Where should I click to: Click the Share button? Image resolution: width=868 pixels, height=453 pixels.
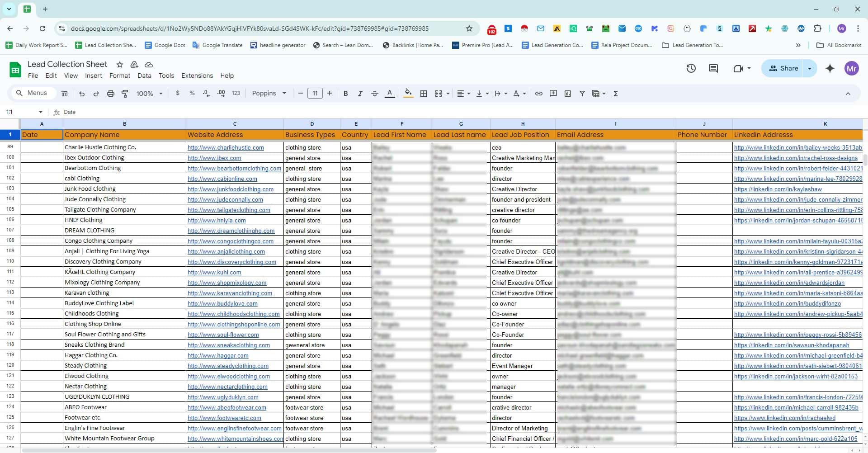(x=784, y=68)
